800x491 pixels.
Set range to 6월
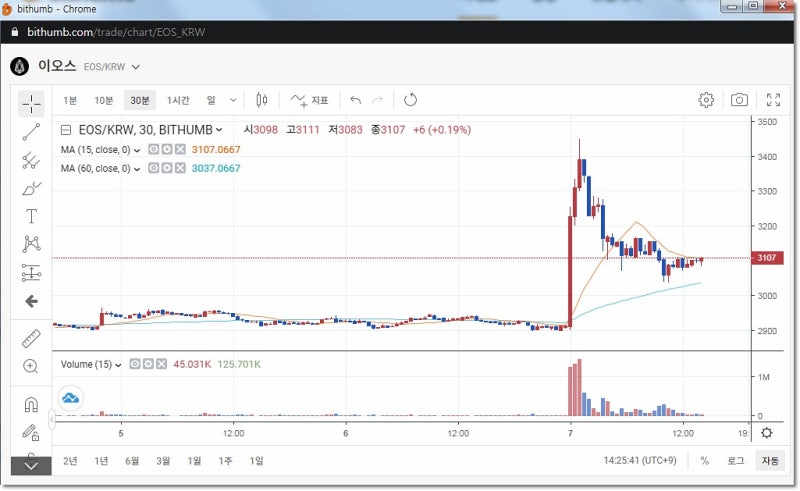tap(132, 461)
